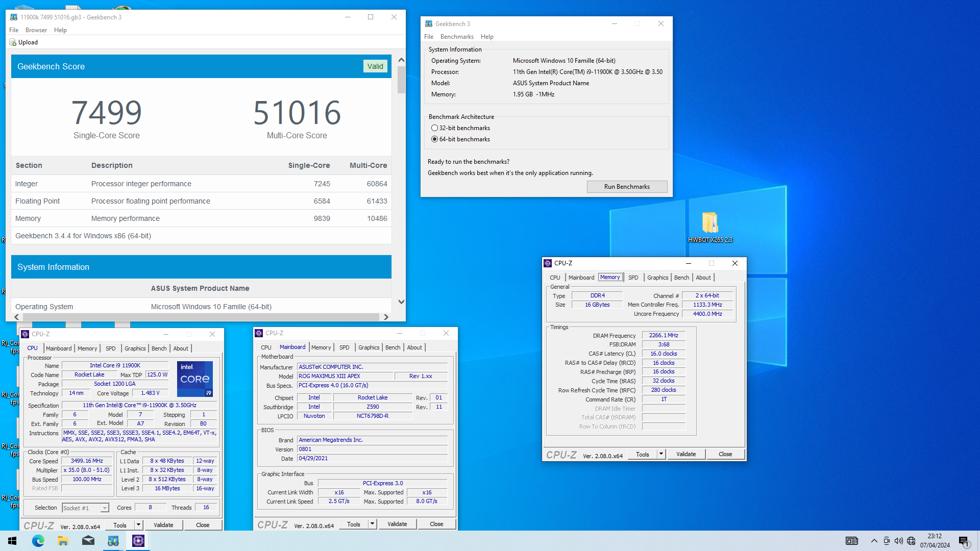
Task: Show hidden system tray icons
Action: pos(874,541)
